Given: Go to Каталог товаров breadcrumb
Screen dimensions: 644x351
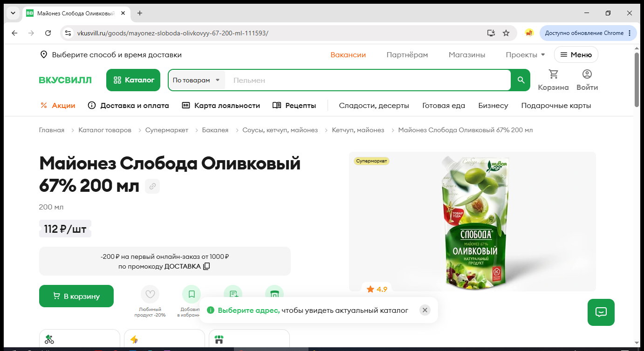Looking at the screenshot, I should point(105,130).
